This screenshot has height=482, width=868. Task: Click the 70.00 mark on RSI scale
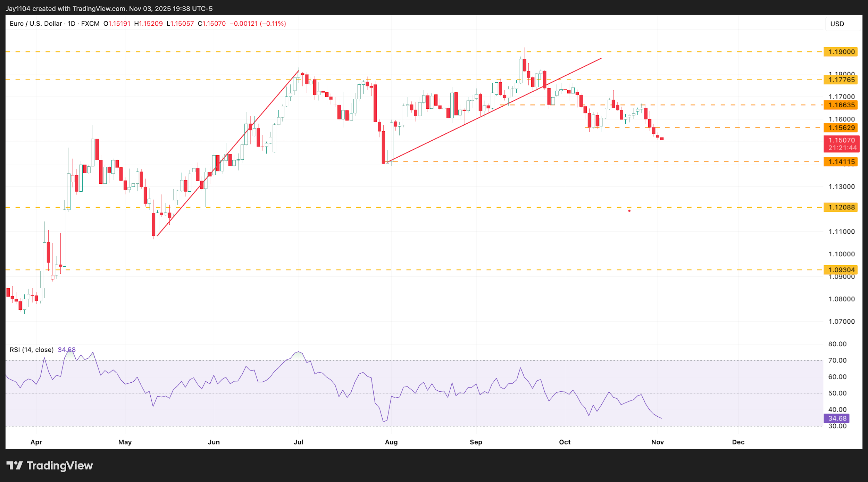(837, 360)
